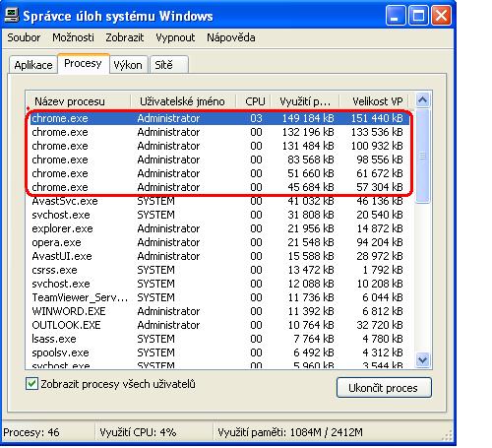Toggle 'Zobrazit procesy všech uživatelů' checkbox
The width and height of the screenshot is (492, 448).
point(31,384)
